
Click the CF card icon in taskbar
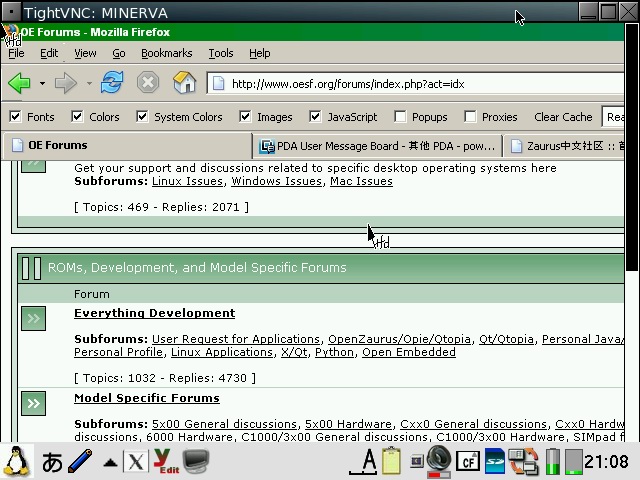466,461
